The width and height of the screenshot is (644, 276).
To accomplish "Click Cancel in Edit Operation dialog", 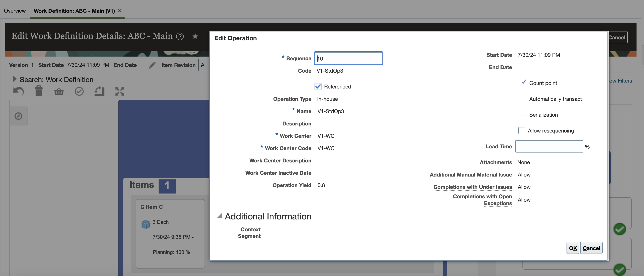I will 591,248.
